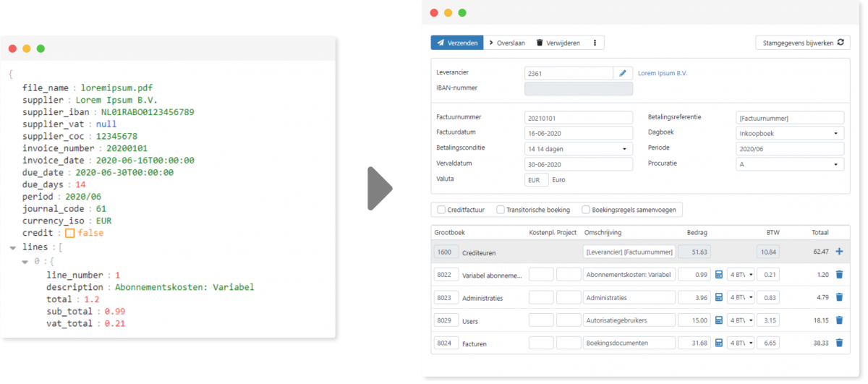Click the green dot of JSON window
This screenshot has width=868, height=384.
41,48
